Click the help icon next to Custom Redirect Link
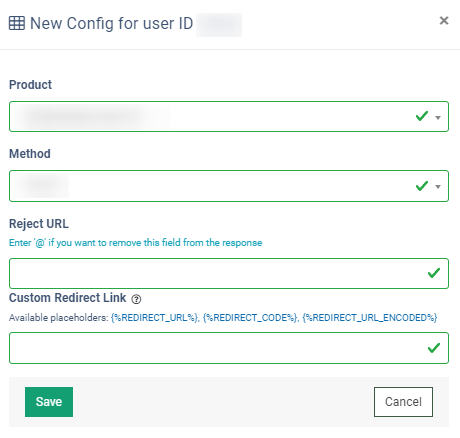Screen dimensions: 460x438 (x=136, y=299)
